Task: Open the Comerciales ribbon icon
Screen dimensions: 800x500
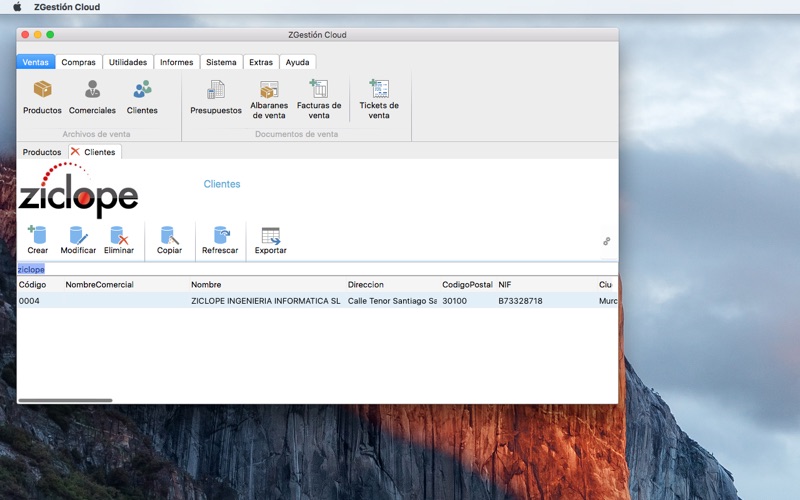Action: [x=92, y=97]
